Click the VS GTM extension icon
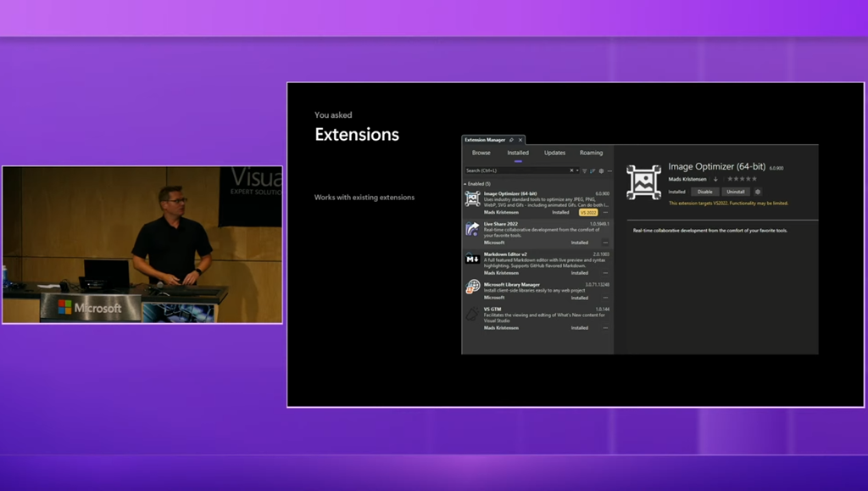The height and width of the screenshot is (491, 868). [x=472, y=314]
